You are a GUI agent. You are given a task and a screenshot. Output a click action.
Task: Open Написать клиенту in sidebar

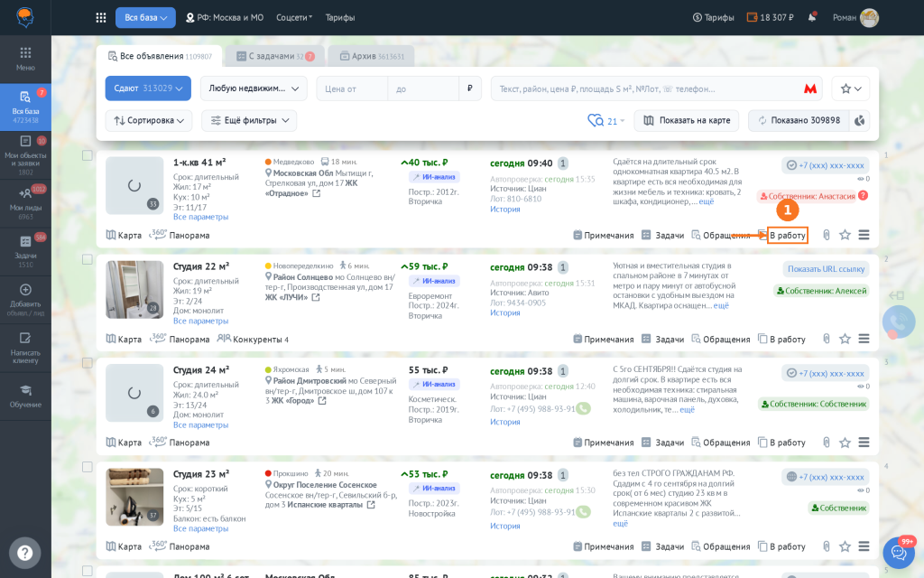25,348
